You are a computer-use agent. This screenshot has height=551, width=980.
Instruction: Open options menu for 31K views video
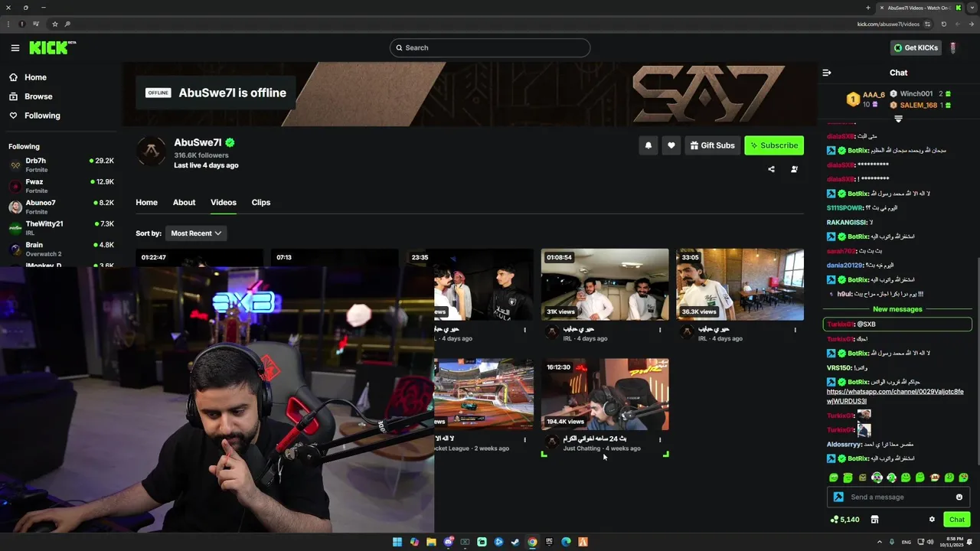tap(660, 330)
